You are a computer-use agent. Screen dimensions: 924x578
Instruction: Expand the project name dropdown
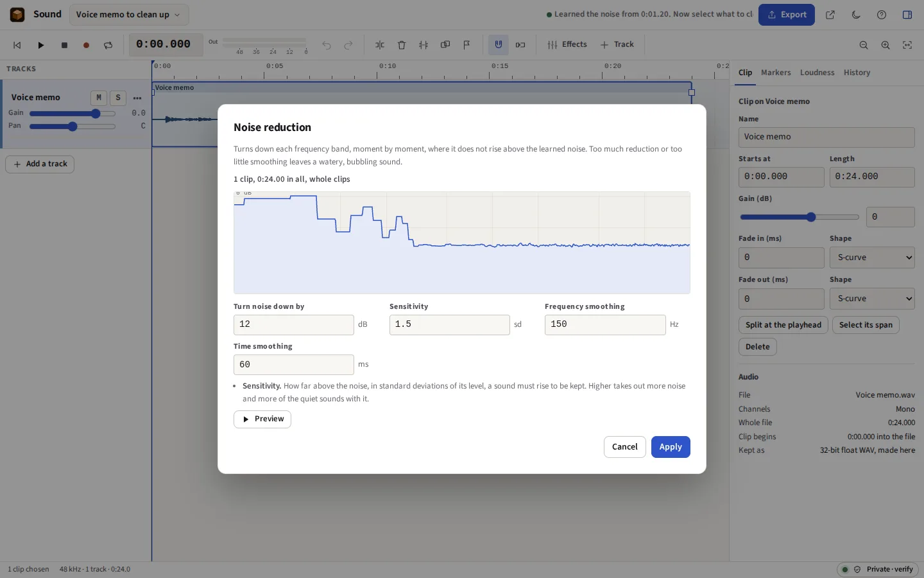coord(128,15)
